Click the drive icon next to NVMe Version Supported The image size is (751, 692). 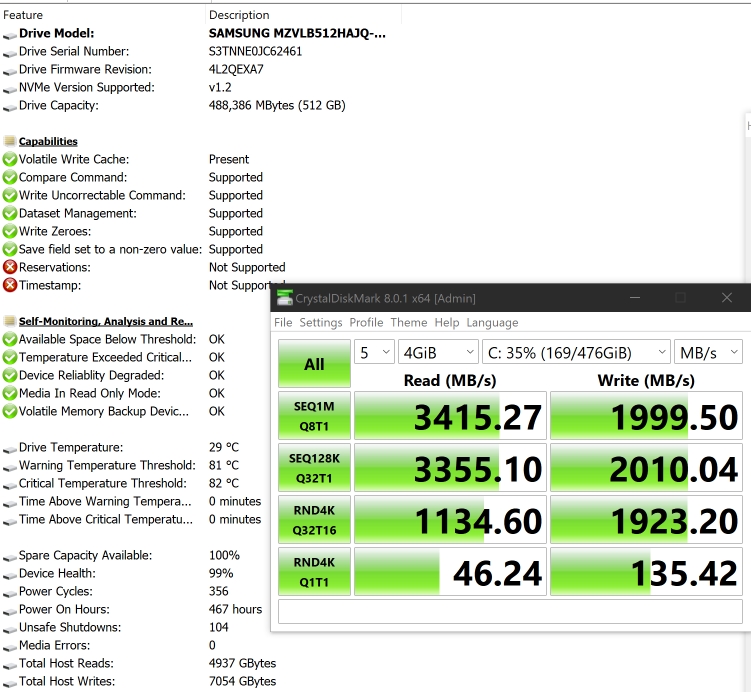(x=10, y=89)
